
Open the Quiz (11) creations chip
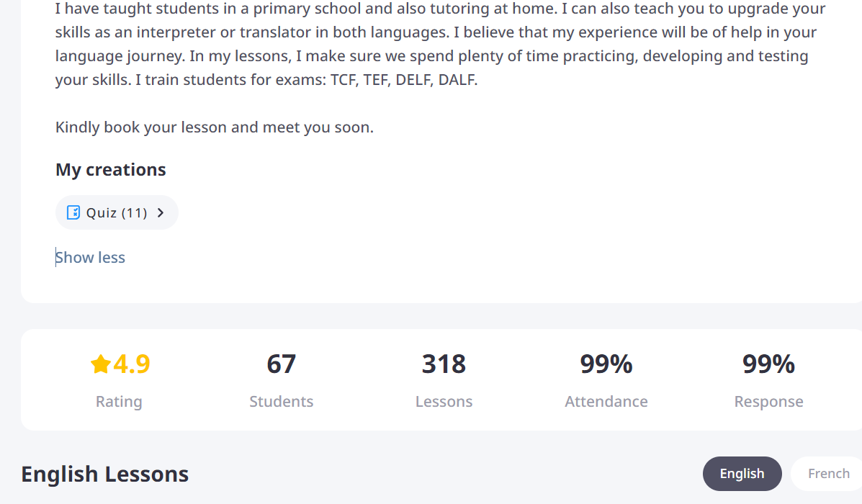[117, 212]
